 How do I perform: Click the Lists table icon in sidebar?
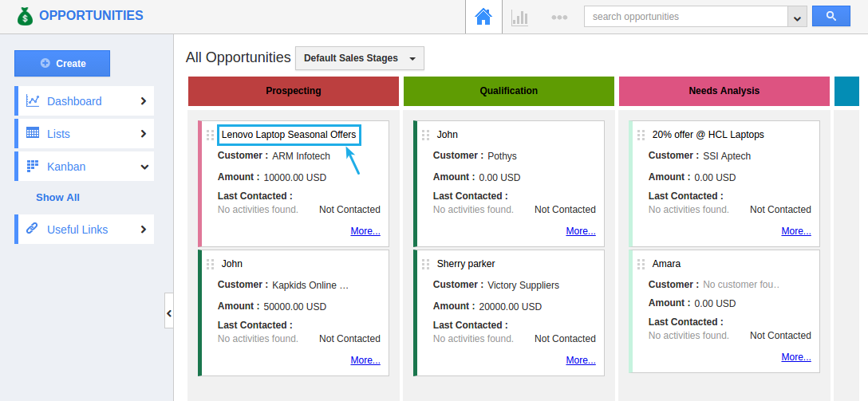[x=33, y=133]
